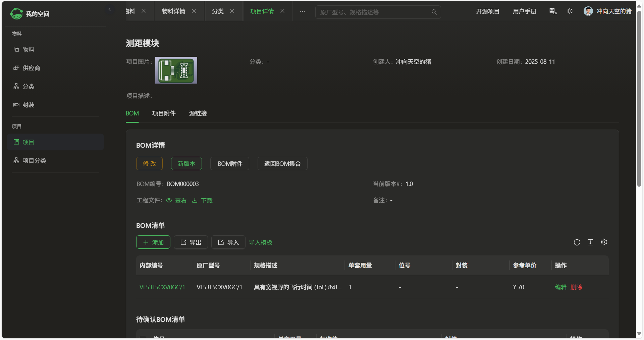644x340 pixels.
Task: Click the search magnifier icon
Action: 434,12
